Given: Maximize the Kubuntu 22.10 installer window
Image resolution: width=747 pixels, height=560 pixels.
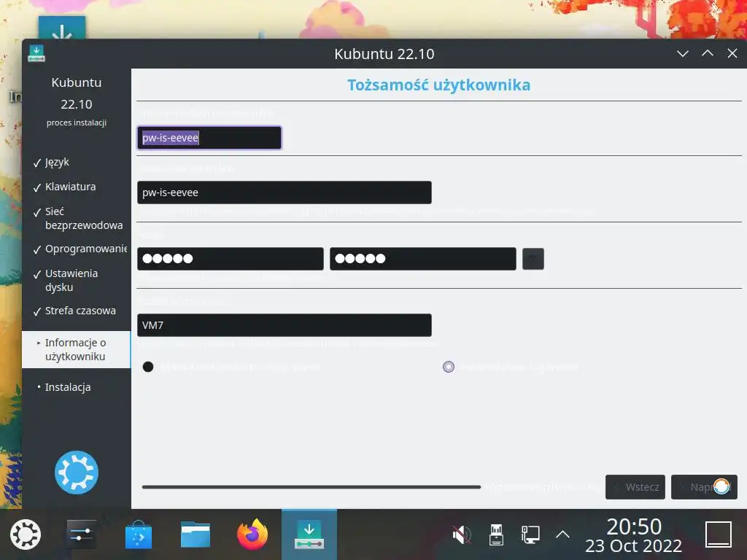Looking at the screenshot, I should coord(708,53).
